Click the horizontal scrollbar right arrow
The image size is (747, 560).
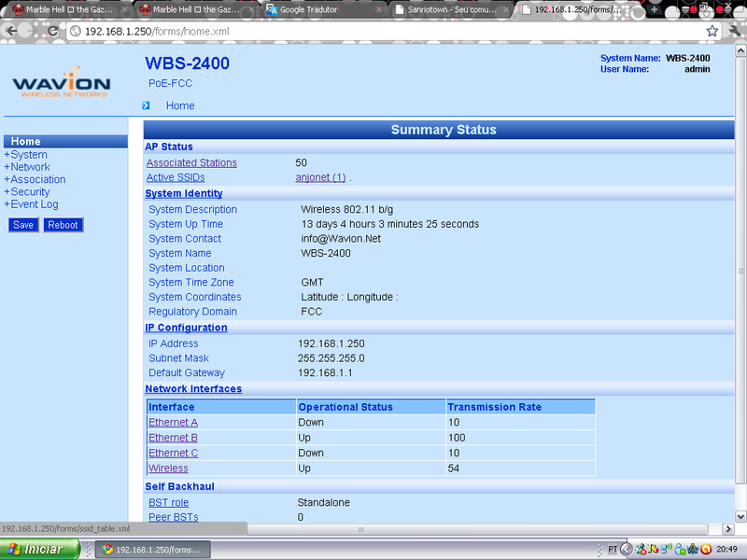point(728,528)
